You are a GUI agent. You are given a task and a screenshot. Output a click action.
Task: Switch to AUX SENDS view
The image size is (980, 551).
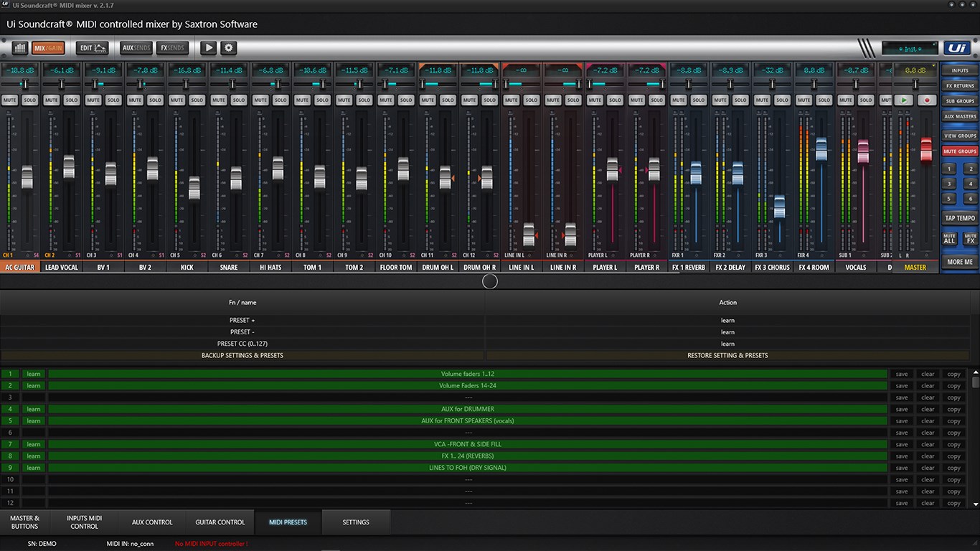(x=136, y=47)
